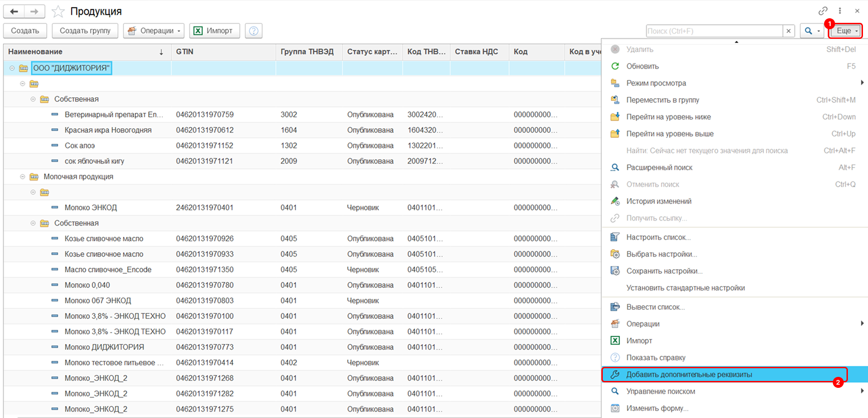Choose Расширенный поиск from the menu
Screen dimensions: 868x418
tap(659, 168)
